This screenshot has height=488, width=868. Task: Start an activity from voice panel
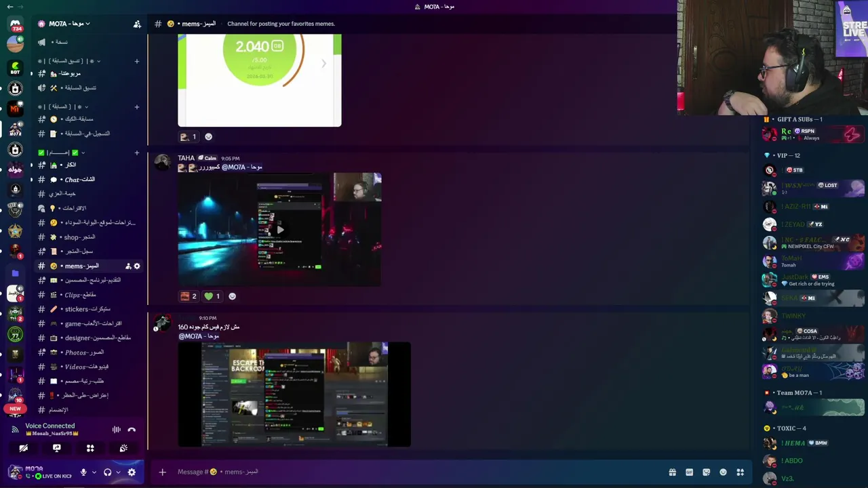(90, 448)
